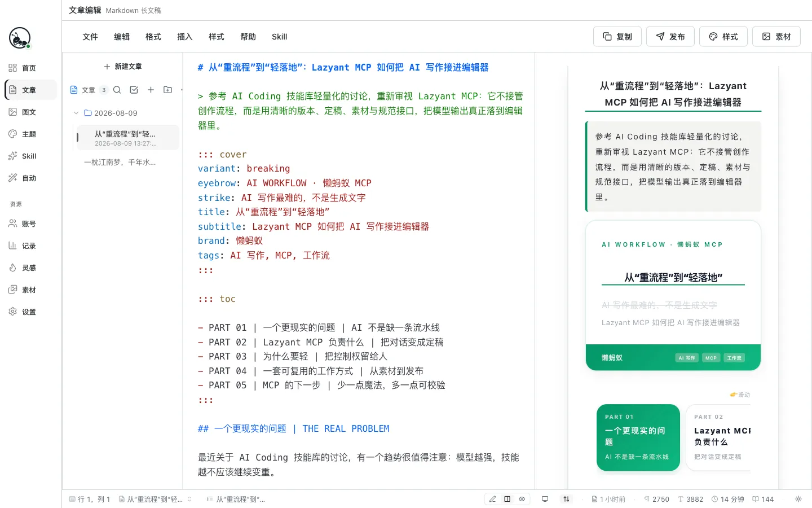This screenshot has height=508, width=812.
Task: Toggle light theme sun icon in status bar
Action: [798, 499]
